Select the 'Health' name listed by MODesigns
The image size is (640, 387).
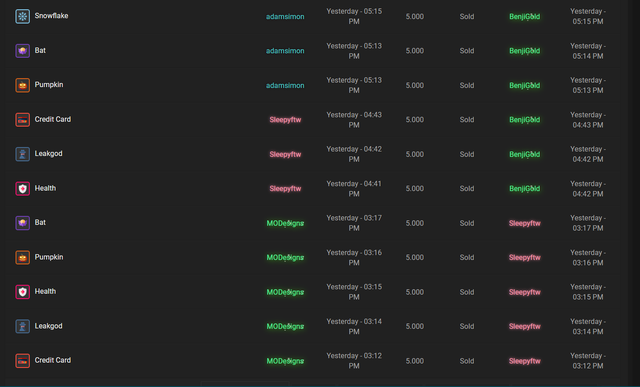[45, 291]
